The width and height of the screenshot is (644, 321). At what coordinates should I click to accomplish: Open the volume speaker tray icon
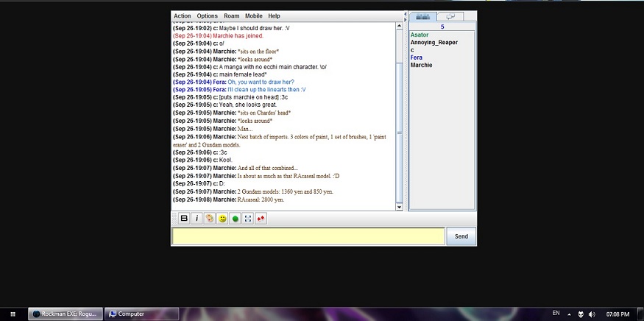(x=592, y=314)
